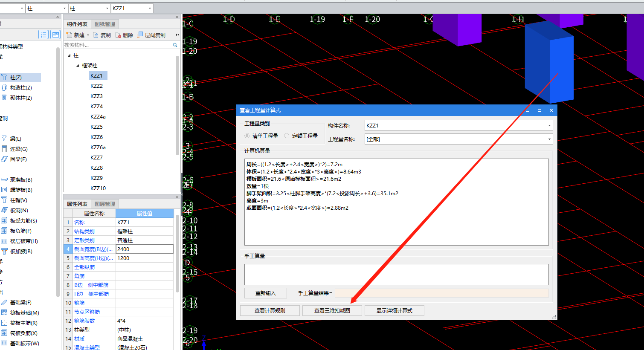644x350 pixels.
Task: Click the 重新输入 button
Action: tap(266, 293)
